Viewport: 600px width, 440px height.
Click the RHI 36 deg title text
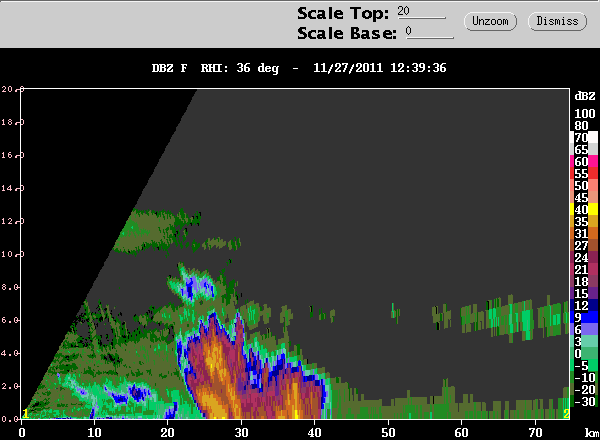pos(240,68)
